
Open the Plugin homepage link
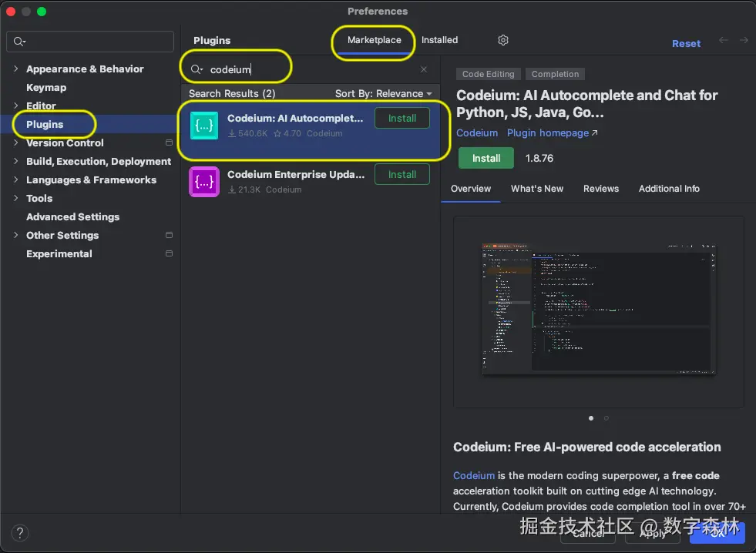[548, 132]
